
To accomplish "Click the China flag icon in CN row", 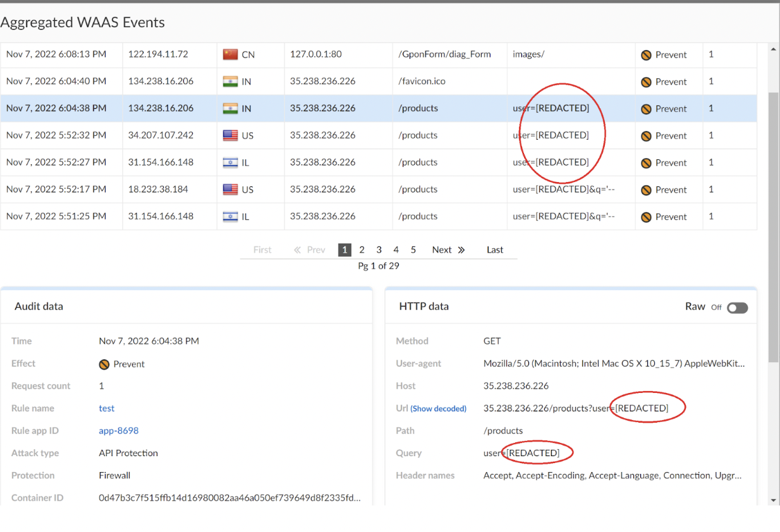I will (230, 54).
